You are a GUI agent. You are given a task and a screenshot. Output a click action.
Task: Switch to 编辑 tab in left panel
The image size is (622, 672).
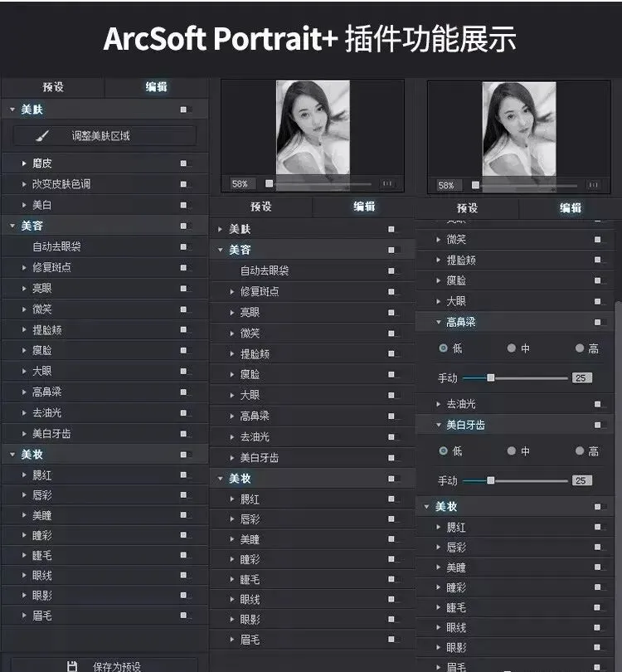tap(157, 87)
